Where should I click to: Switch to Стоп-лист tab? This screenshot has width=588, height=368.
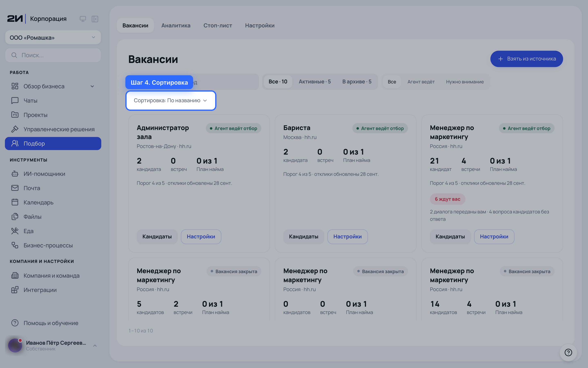[218, 25]
